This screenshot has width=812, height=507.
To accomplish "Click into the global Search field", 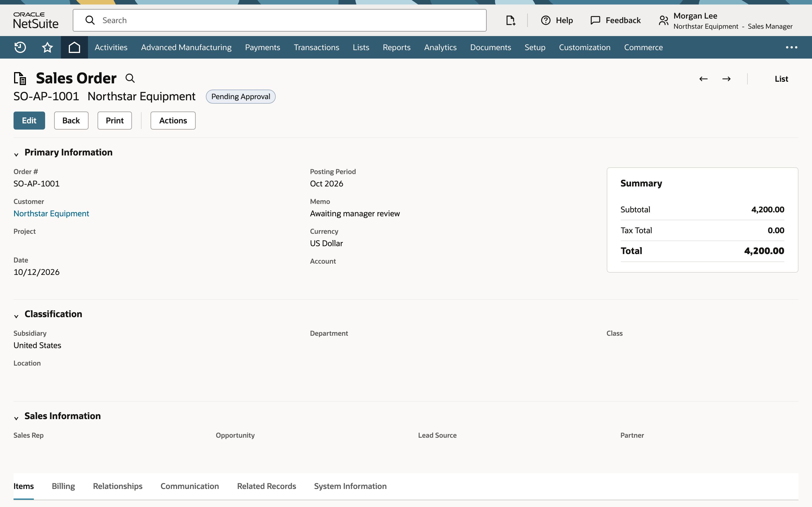I will [279, 21].
